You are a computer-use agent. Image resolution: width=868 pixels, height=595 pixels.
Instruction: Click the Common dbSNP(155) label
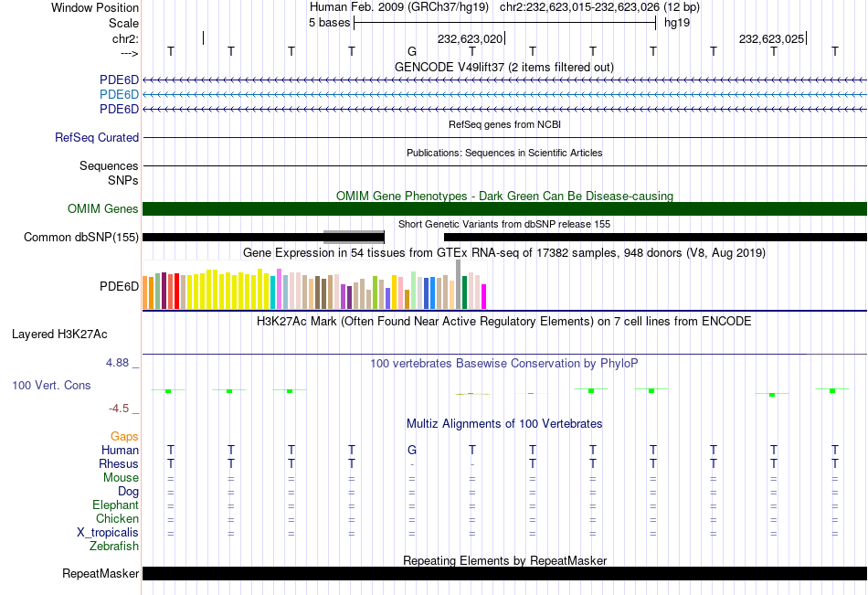pyautogui.click(x=81, y=237)
